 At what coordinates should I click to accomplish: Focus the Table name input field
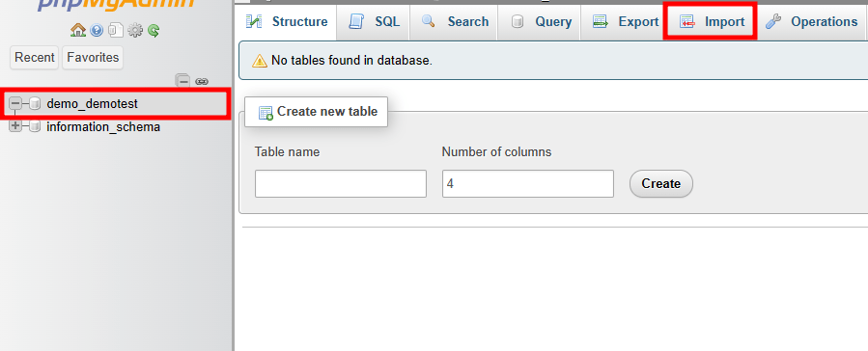pyautogui.click(x=341, y=183)
